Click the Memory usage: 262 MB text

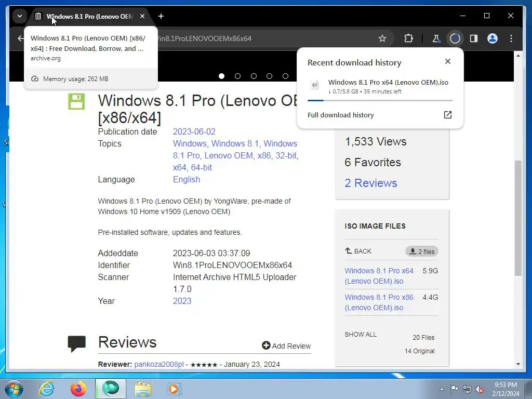coord(76,79)
